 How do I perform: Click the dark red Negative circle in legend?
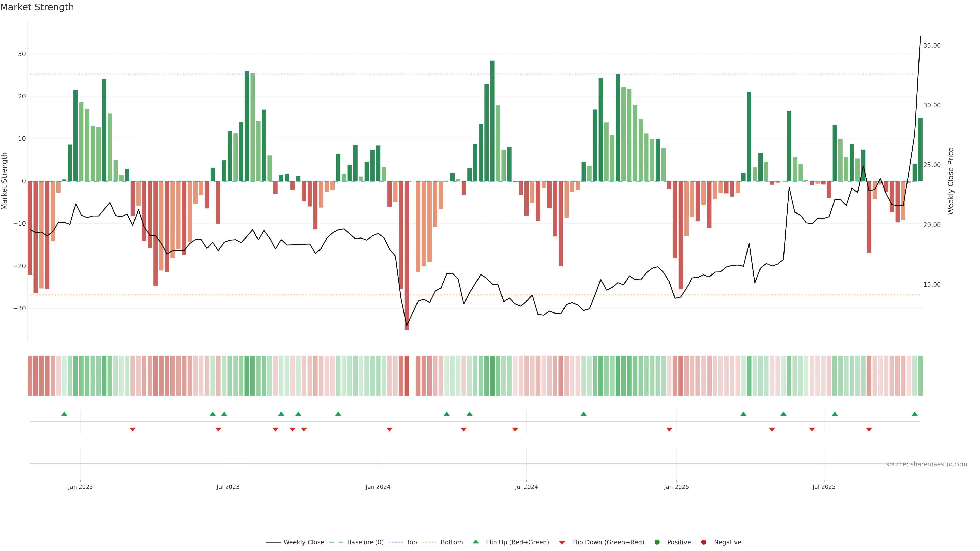703,542
